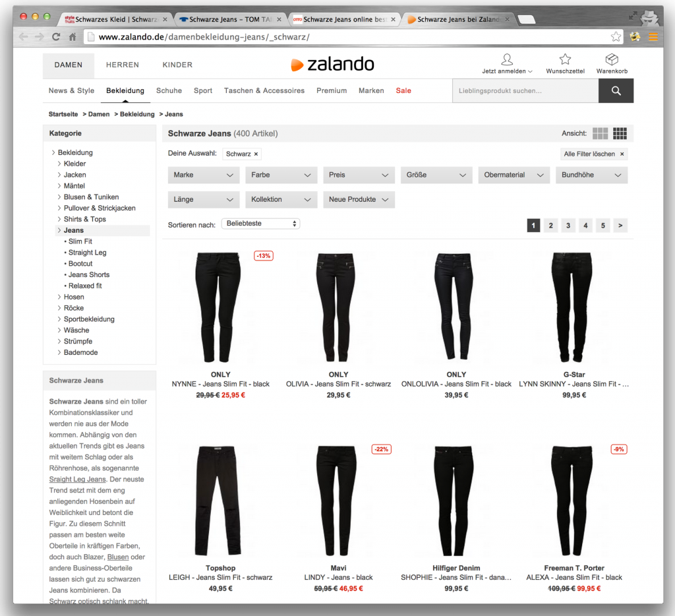Viewport: 675px width, 616px height.
Task: Switch to the Schwarze Jeans TOM TAILOR tab
Action: pyautogui.click(x=230, y=19)
